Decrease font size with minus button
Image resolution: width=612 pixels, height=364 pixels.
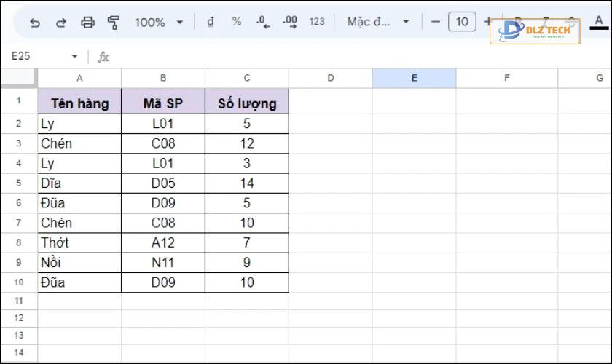coord(436,22)
